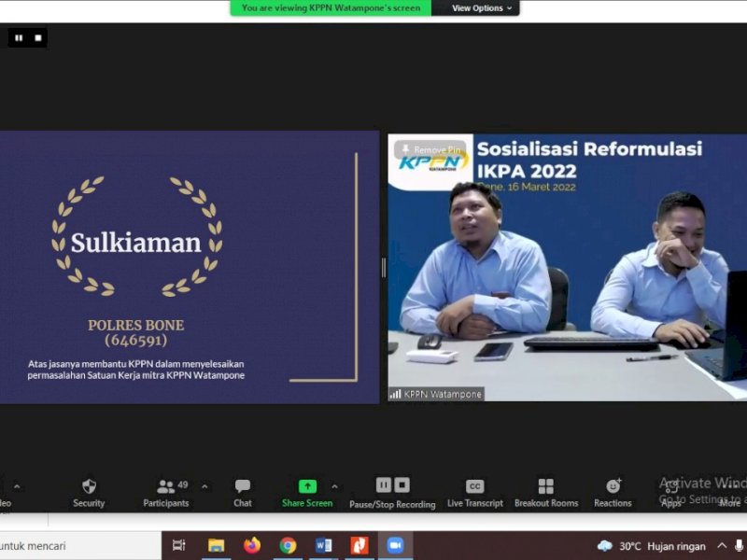Image resolution: width=747 pixels, height=560 pixels.
Task: Open File Explorer from taskbar
Action: pos(216,545)
